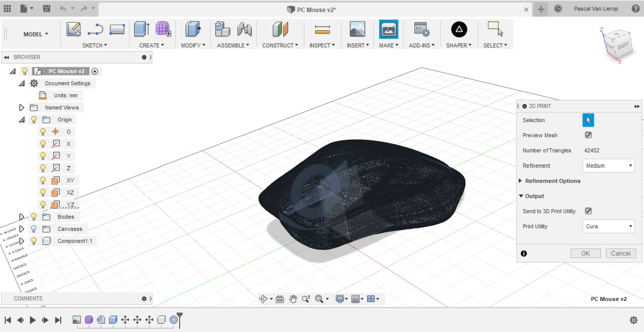The width and height of the screenshot is (644, 332).
Task: Select the Extrude tool icon
Action: (x=142, y=29)
